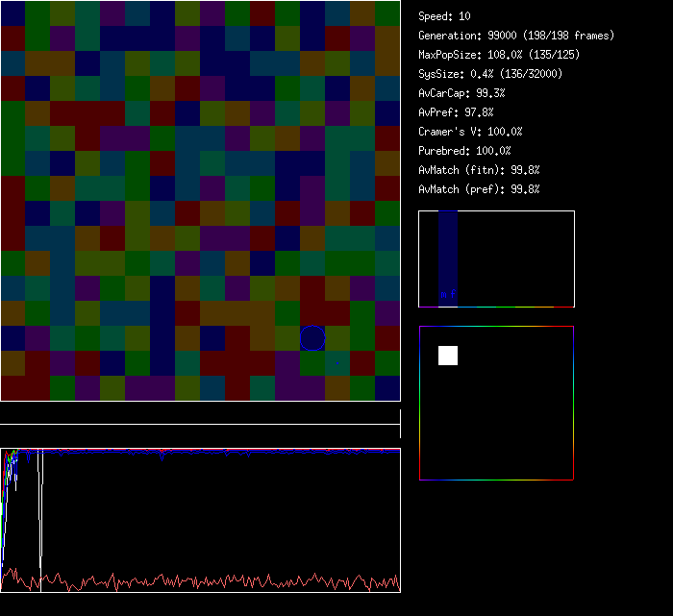Screen dimensions: 673x616
Task: Click the Purebred 100.0% statistic
Action: tap(465, 151)
